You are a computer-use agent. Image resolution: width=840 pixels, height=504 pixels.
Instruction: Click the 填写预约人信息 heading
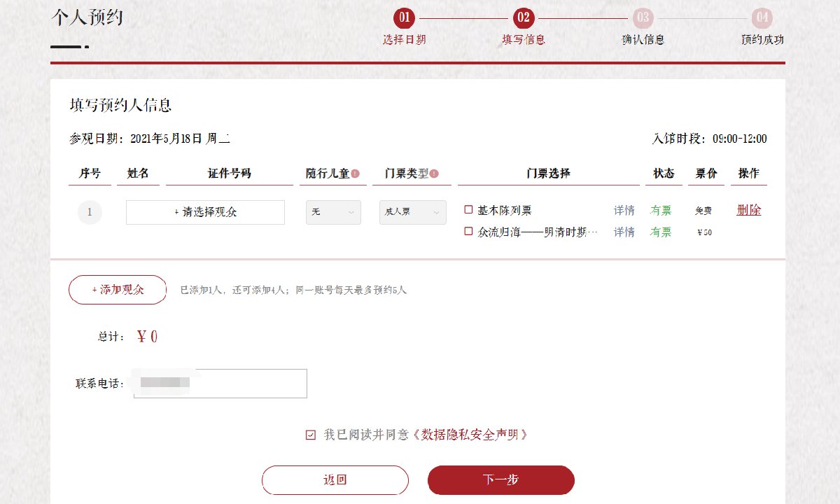click(121, 106)
